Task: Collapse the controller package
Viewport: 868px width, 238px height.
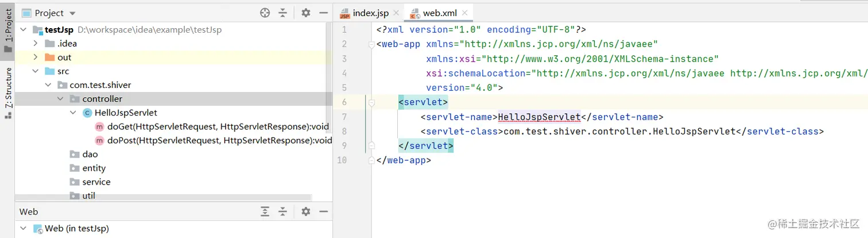Action: pos(60,99)
